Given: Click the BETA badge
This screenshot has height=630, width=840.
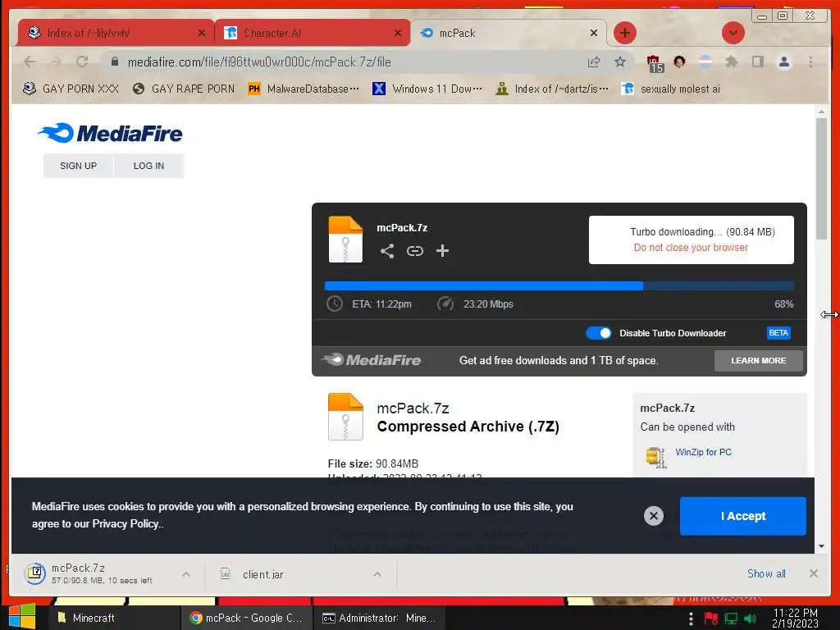Looking at the screenshot, I should 778,333.
